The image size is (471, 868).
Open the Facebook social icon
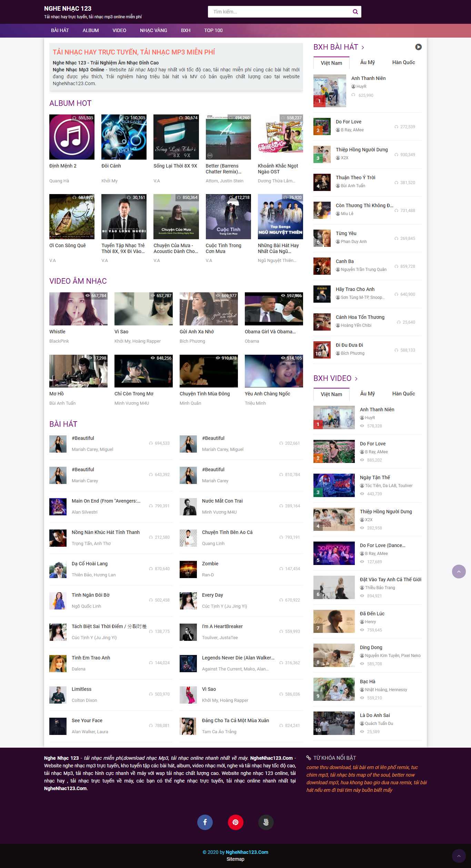205,822
